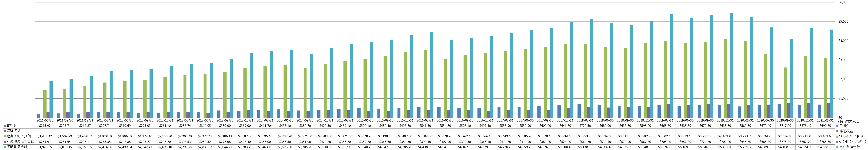This screenshot has height=150, width=868.
Task: Click the (単位:百万USD) unit label
Action: [849, 122]
